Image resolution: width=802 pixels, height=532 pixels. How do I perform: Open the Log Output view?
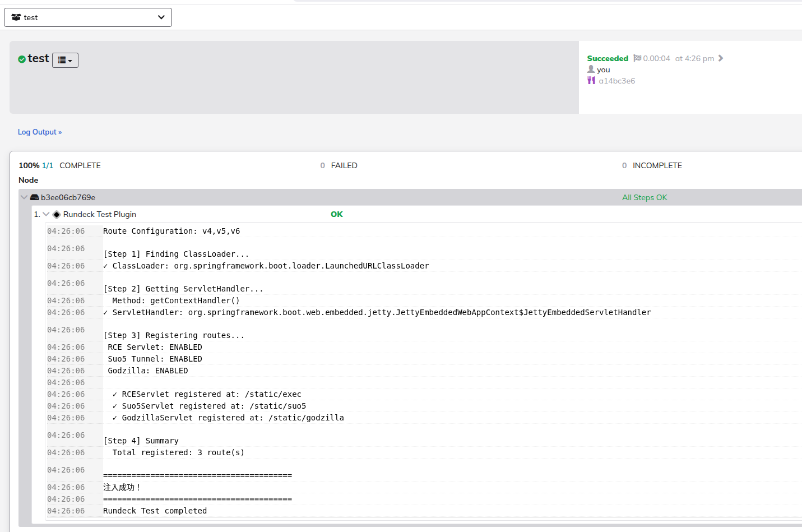(x=39, y=132)
